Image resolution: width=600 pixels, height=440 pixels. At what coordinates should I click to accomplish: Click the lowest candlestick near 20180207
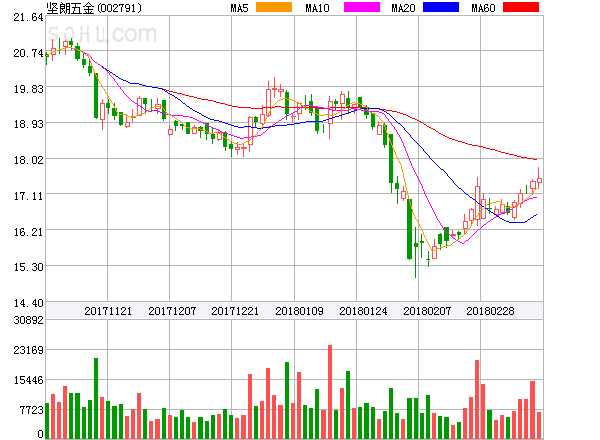pos(416,253)
